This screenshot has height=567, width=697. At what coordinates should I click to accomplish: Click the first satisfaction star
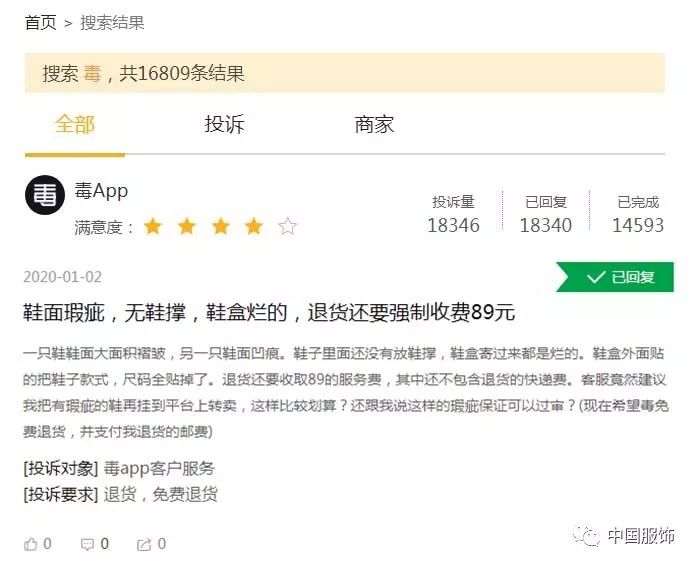[153, 227]
